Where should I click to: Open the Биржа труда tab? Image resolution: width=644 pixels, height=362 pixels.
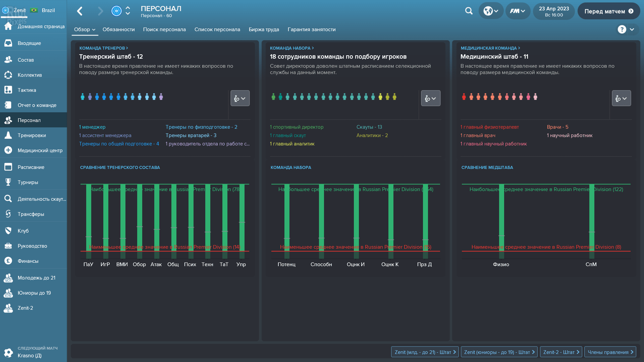coord(264,29)
